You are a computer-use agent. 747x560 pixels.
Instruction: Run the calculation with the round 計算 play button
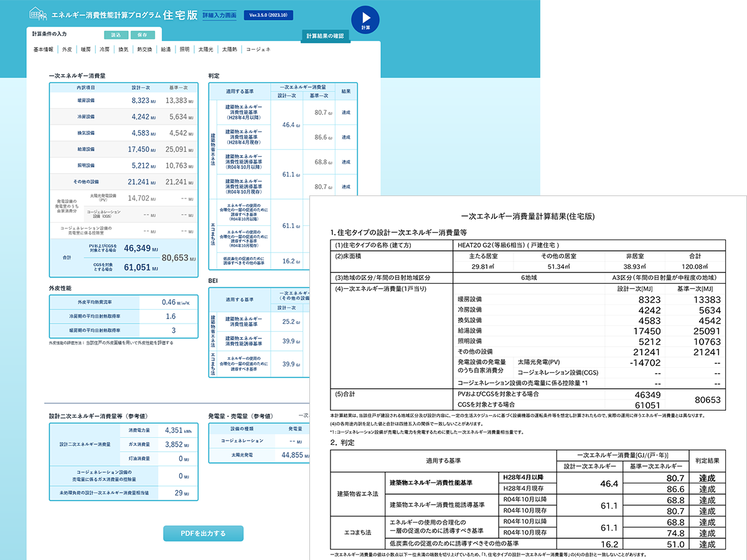[x=365, y=19]
